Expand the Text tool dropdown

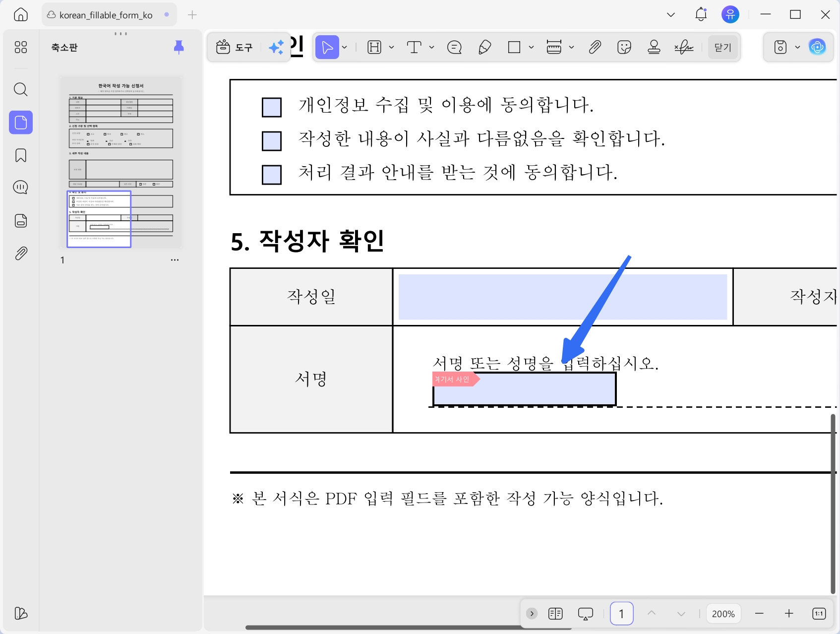432,48
